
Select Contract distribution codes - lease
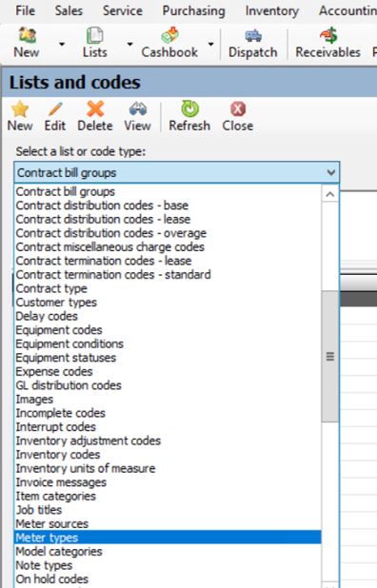[x=168, y=220]
